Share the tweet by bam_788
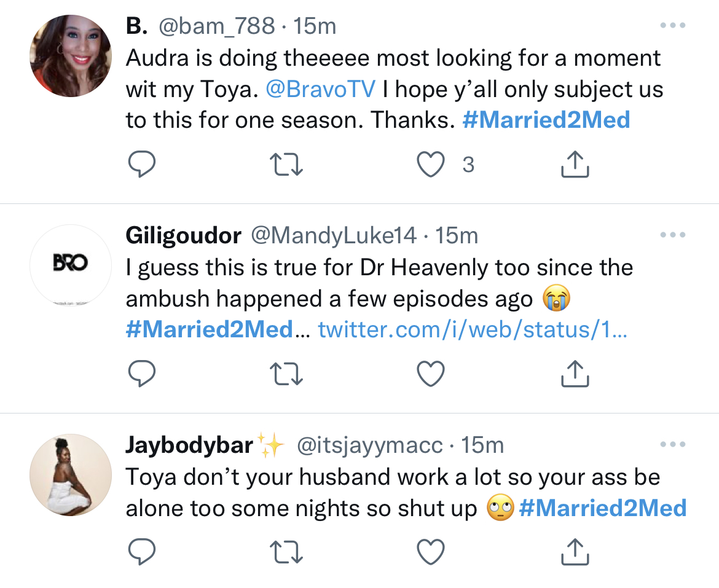This screenshot has height=588, width=719. [575, 163]
